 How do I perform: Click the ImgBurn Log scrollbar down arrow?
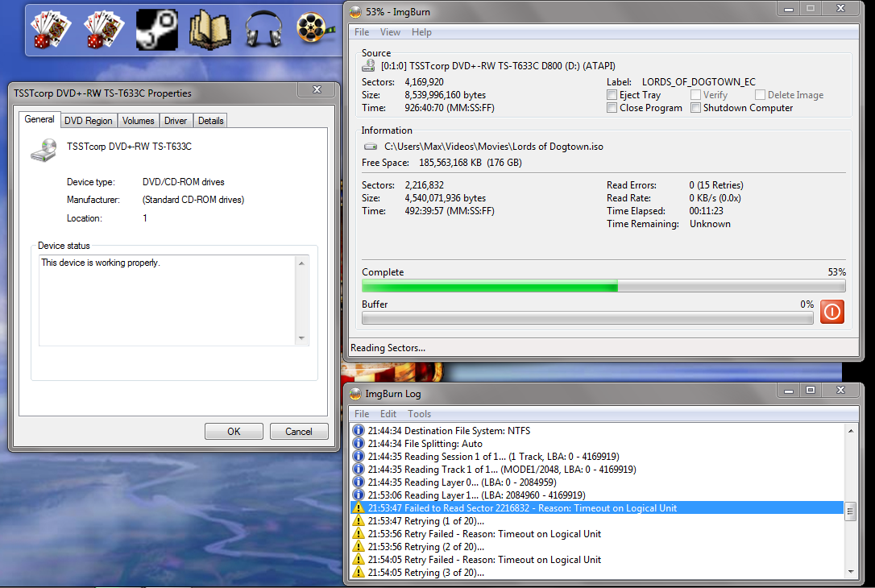pos(851,572)
